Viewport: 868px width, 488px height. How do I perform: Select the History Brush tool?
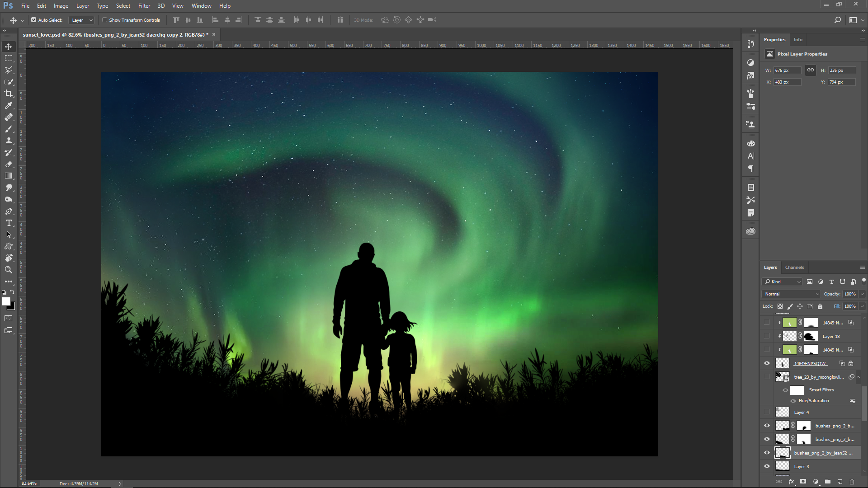coord(9,152)
